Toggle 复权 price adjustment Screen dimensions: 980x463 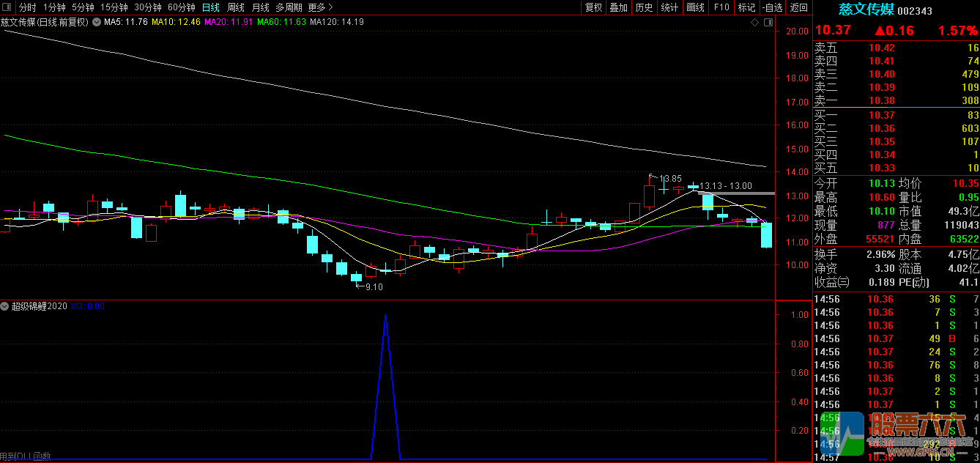pyautogui.click(x=593, y=7)
